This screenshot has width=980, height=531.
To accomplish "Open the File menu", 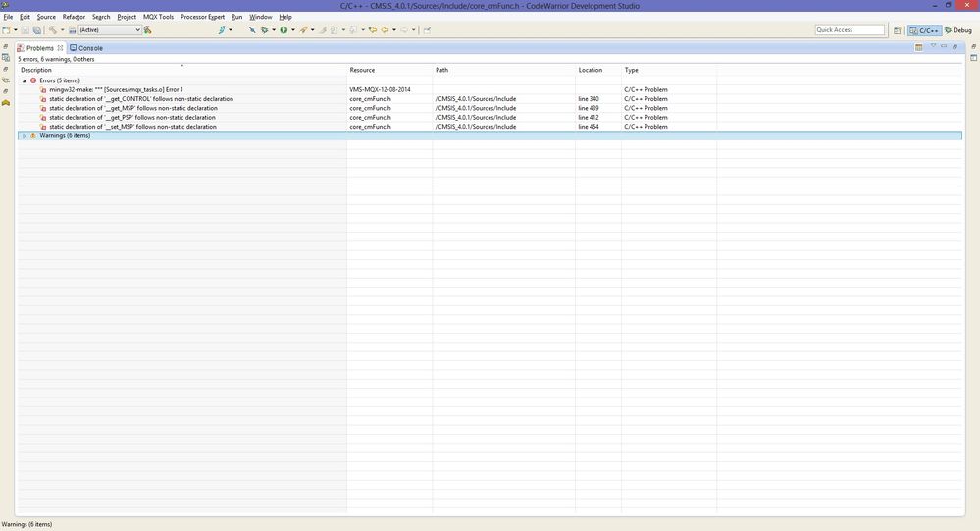I will tap(8, 17).
